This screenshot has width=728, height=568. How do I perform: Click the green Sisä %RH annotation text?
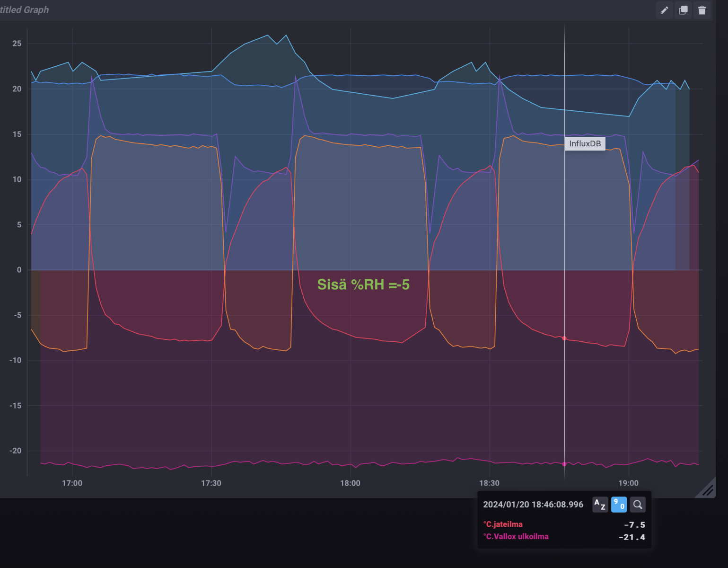[x=363, y=284]
